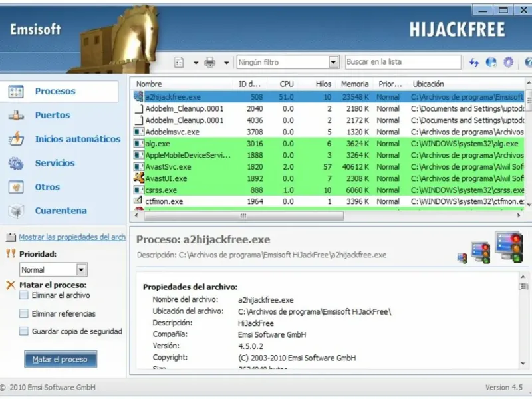Sort list by CPU column
Screen dimensions: 532x399
click(287, 84)
